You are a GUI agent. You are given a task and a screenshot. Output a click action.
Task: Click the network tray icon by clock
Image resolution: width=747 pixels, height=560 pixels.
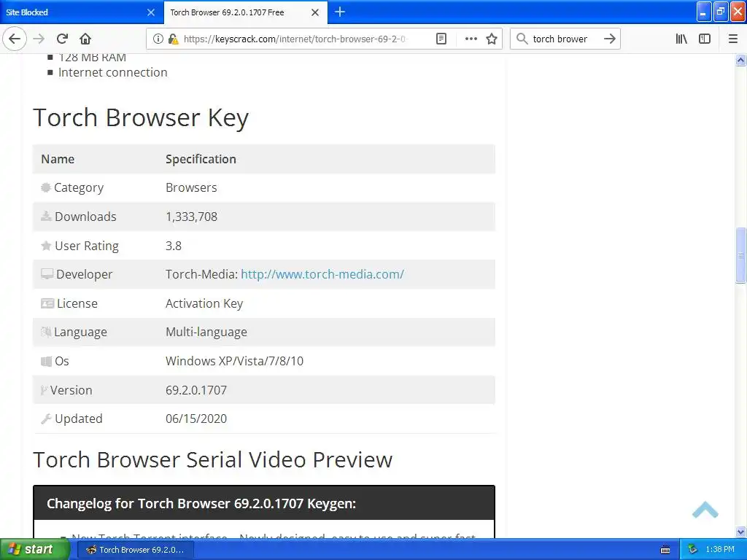click(692, 550)
